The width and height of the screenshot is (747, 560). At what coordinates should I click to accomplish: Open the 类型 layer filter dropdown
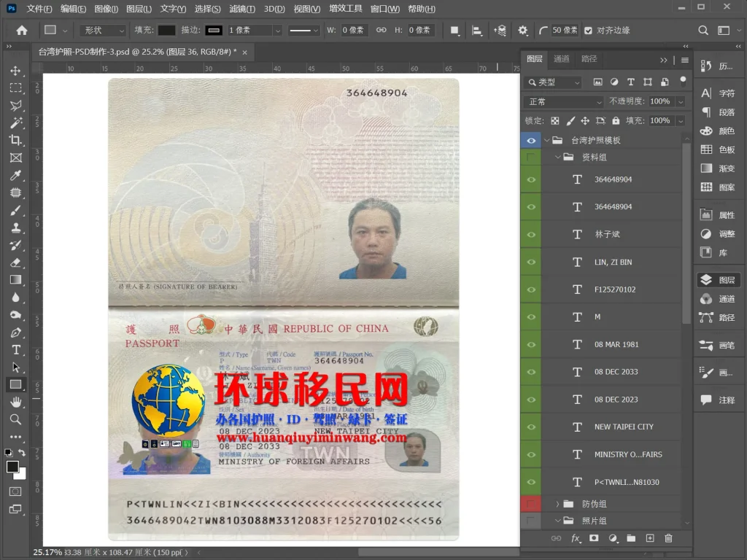(554, 82)
